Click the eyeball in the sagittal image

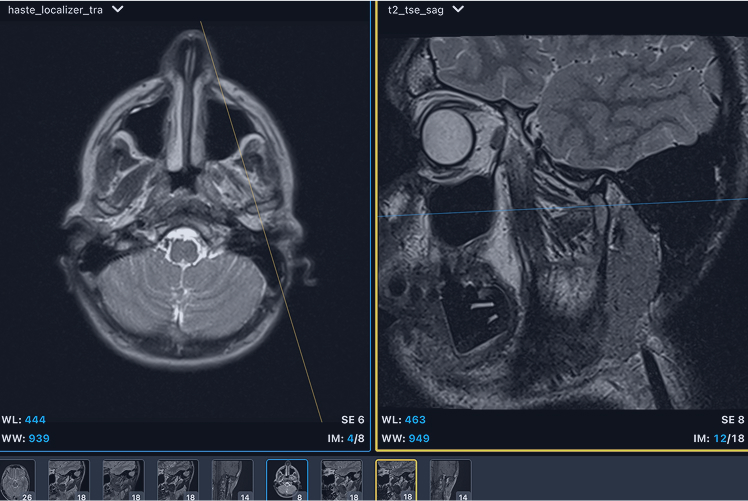pos(447,135)
